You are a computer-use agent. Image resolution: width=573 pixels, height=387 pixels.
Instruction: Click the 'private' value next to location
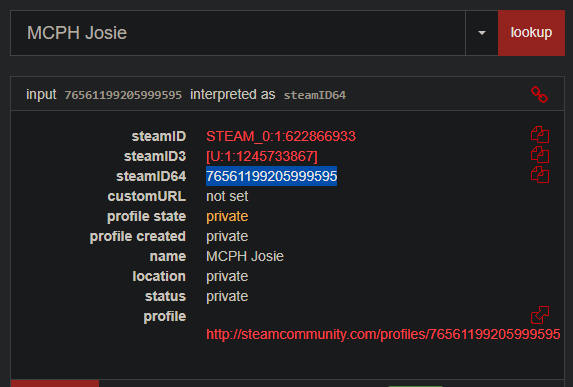[x=227, y=276]
